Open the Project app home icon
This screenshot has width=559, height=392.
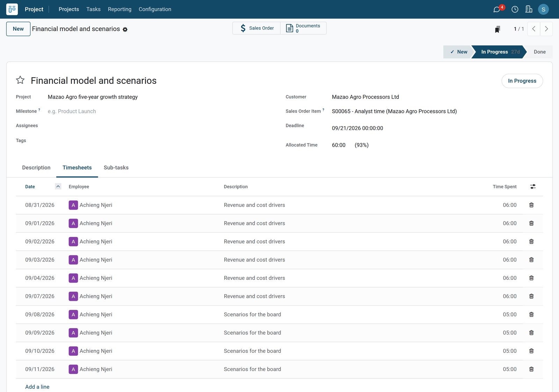pyautogui.click(x=12, y=9)
